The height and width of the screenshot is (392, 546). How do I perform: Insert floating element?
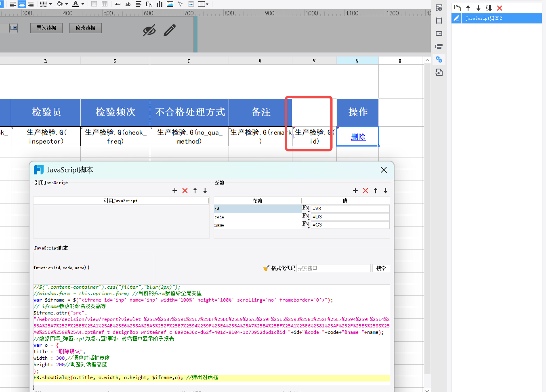point(202,4)
